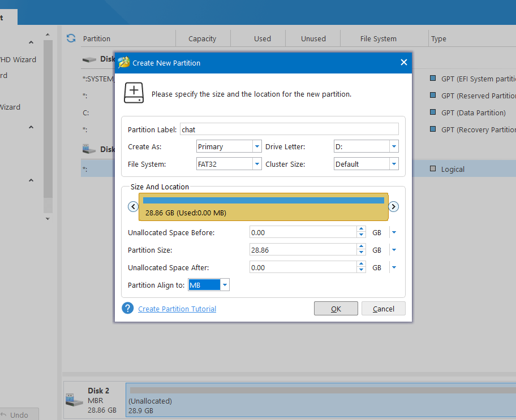Click the File System column header
Screen dimensions: 516x420
tap(378, 39)
